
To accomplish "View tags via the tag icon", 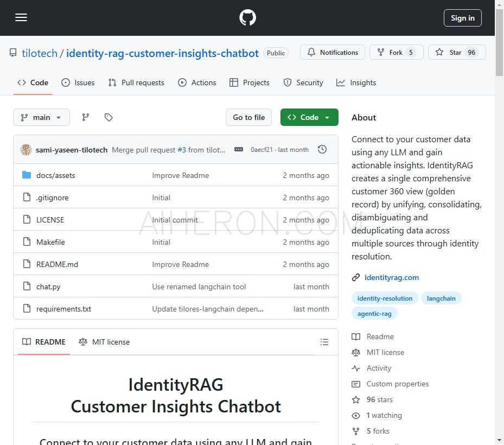I will tap(109, 117).
